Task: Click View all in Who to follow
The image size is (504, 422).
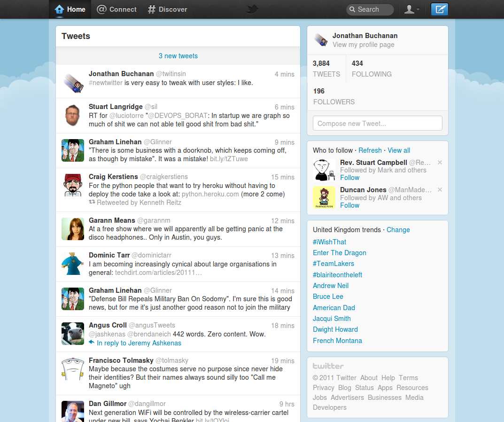Action: 399,150
